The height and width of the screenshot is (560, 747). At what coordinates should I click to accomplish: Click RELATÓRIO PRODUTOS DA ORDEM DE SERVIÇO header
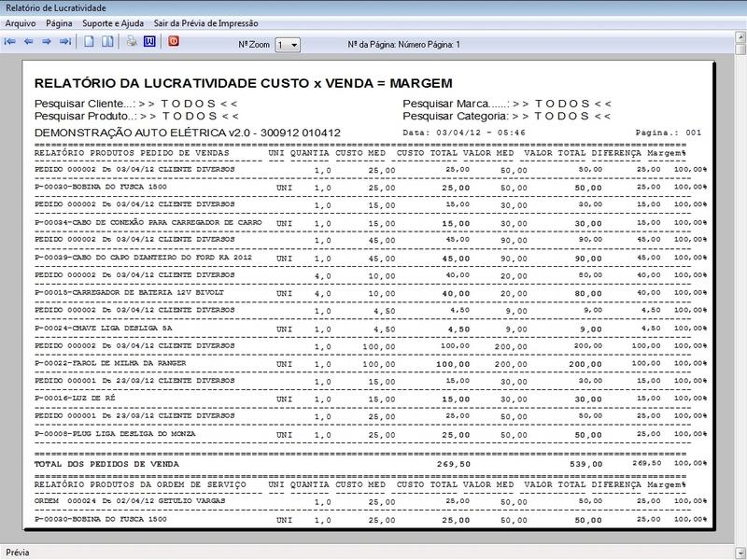pos(141,484)
